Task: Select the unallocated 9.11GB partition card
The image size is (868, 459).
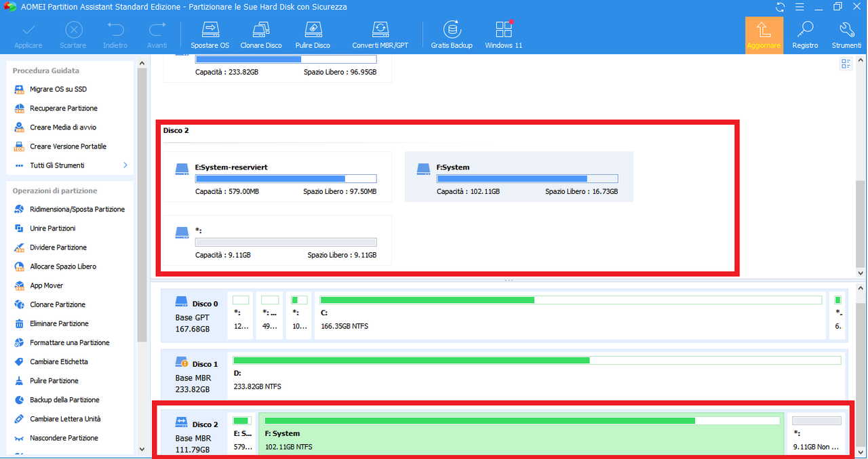Action: (278, 240)
